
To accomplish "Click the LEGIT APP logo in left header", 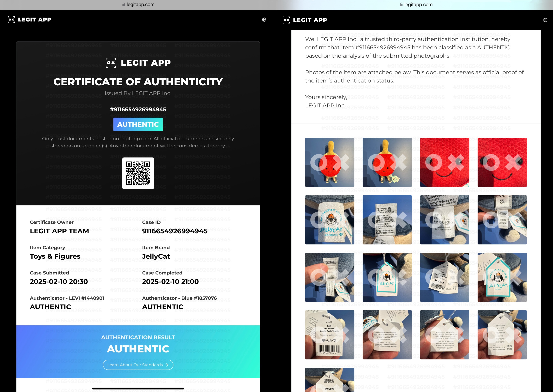I will 29,20.
